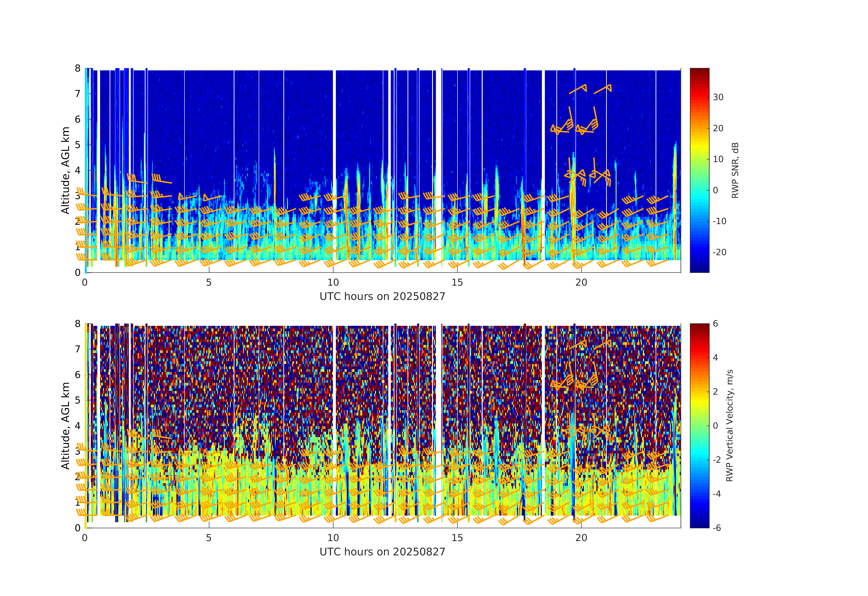The width and height of the screenshot is (868, 596).
Task: Click the 'RWP SNR, dB' colorbar label
Action: click(735, 170)
